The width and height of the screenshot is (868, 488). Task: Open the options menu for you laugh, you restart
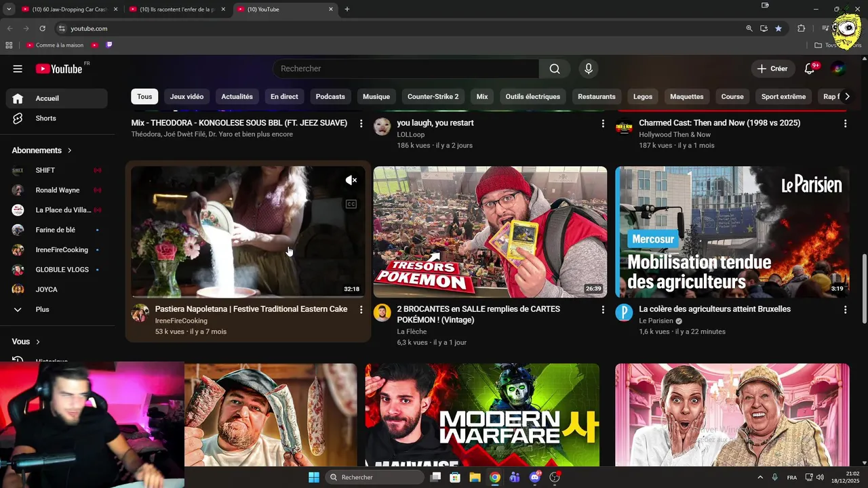click(603, 123)
